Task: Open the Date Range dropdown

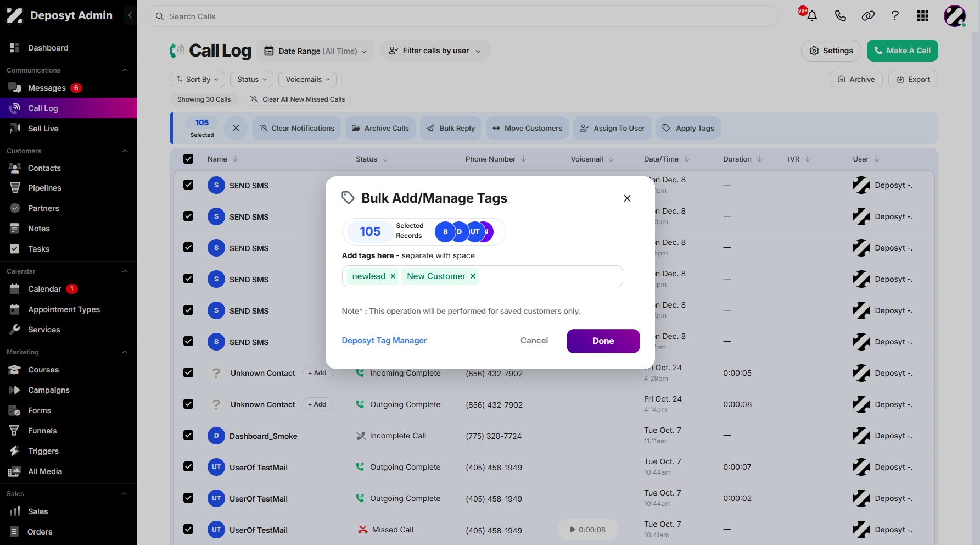Action: click(x=316, y=51)
